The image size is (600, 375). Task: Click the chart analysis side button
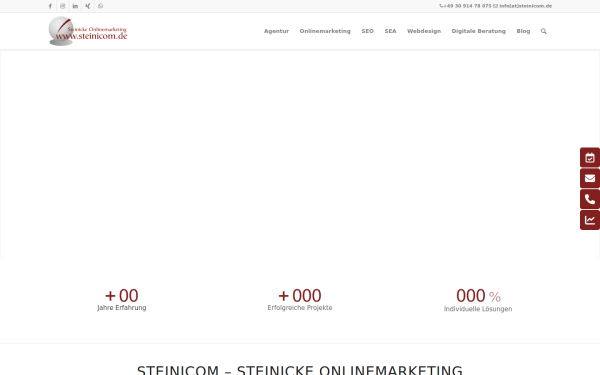(x=590, y=220)
